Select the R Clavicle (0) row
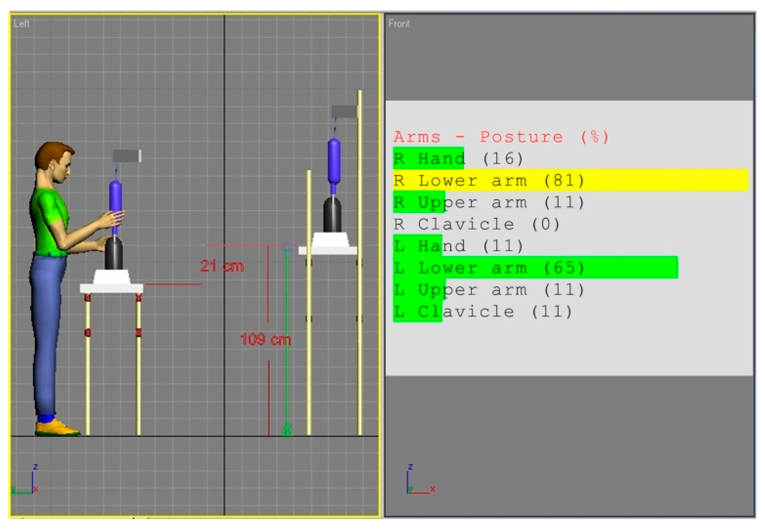 (x=476, y=224)
